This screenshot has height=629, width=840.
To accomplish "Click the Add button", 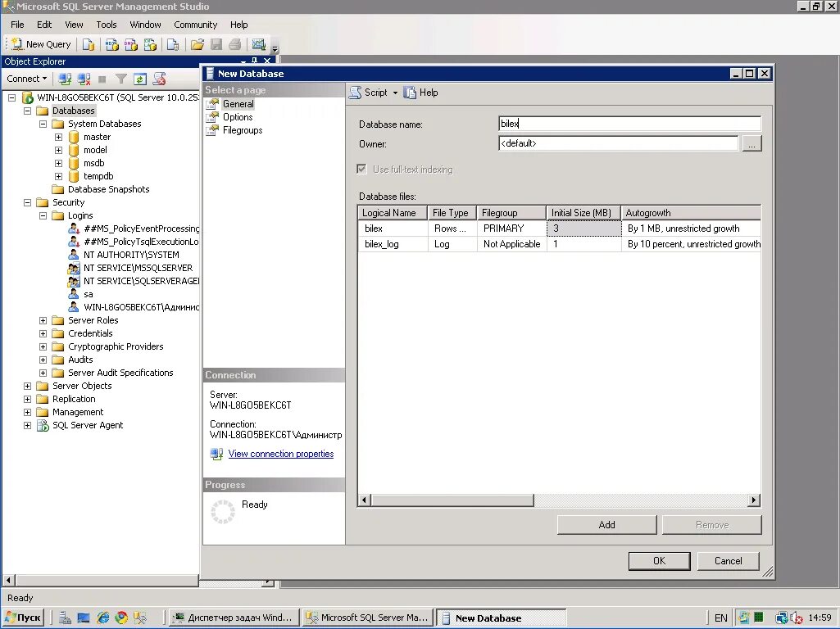I will click(x=606, y=525).
